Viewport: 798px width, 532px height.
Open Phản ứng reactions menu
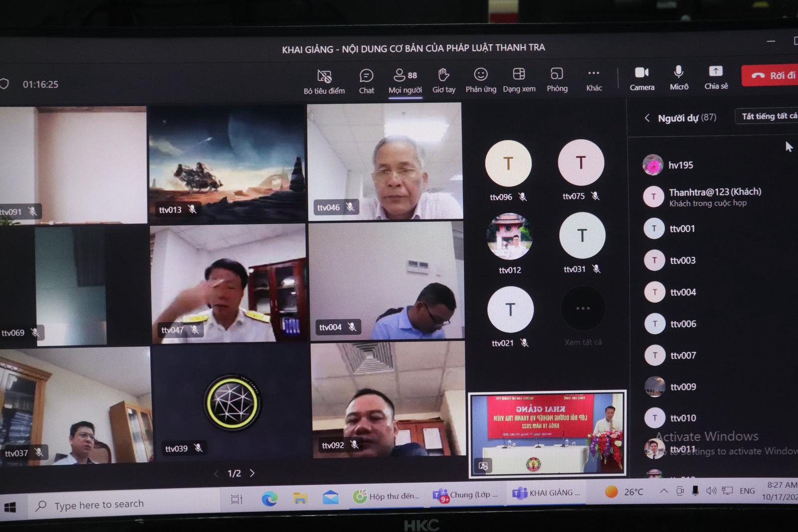click(x=481, y=80)
